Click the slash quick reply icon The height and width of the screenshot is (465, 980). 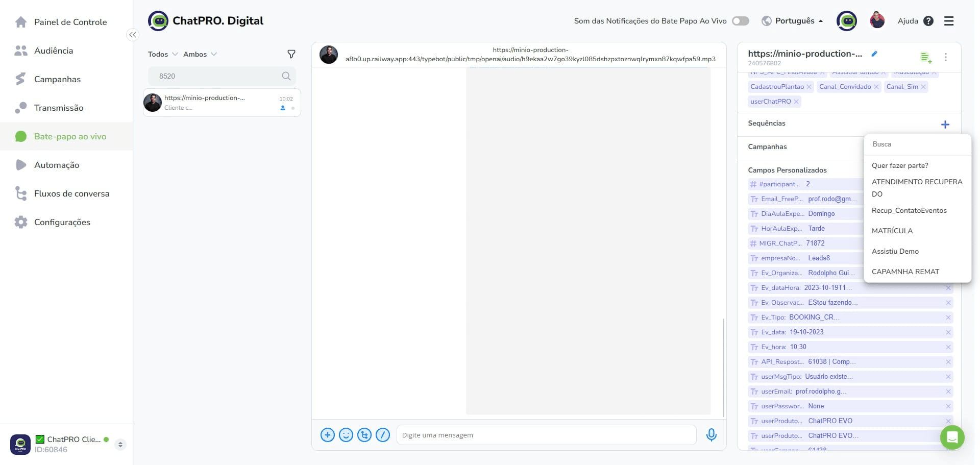383,435
